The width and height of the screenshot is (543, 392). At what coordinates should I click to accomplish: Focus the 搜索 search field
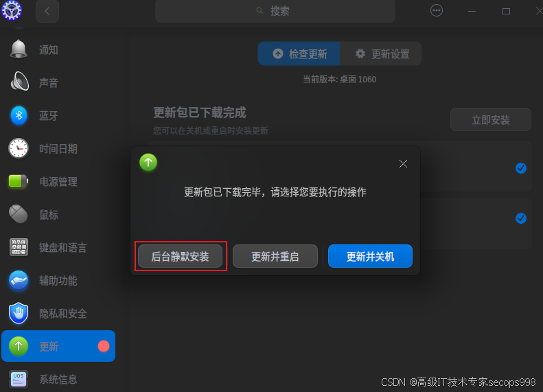(275, 11)
